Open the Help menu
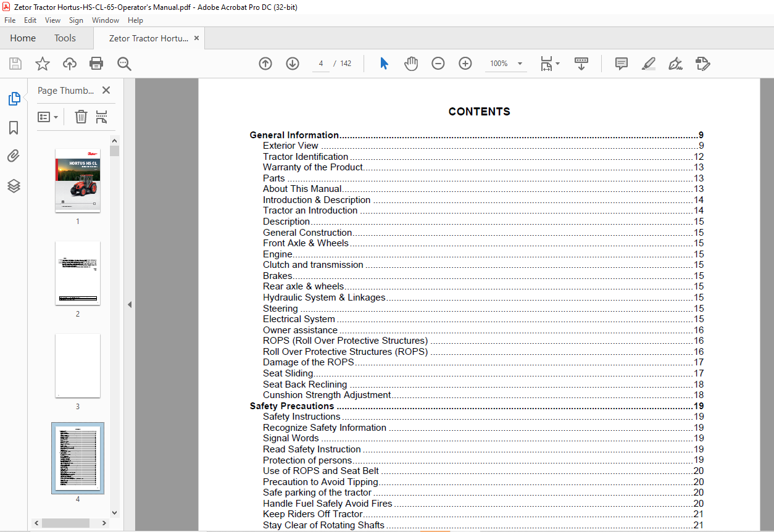Image resolution: width=774 pixels, height=532 pixels. pos(135,20)
